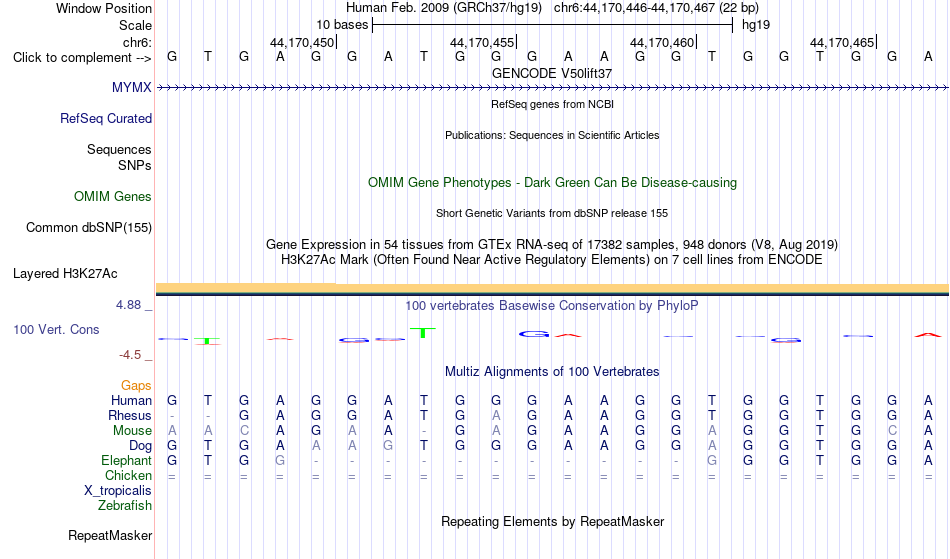This screenshot has height=559, width=950.
Task: Open Layered H3K27Ac track settings label
Action: click(65, 273)
